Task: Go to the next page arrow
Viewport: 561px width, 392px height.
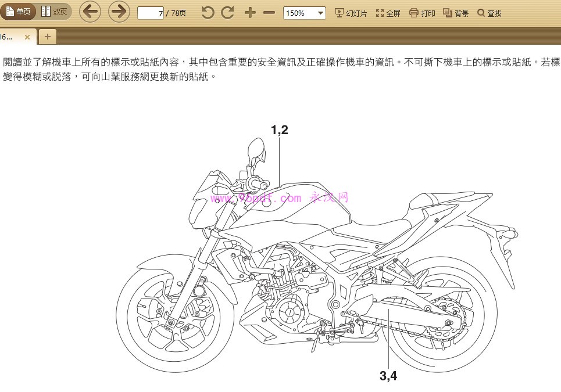Action: click(118, 12)
